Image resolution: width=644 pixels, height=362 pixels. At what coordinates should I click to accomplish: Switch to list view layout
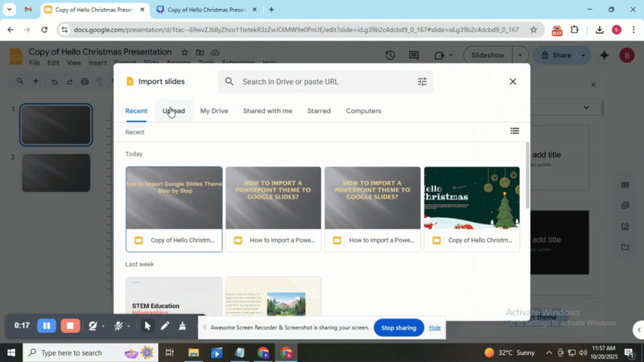tap(514, 131)
